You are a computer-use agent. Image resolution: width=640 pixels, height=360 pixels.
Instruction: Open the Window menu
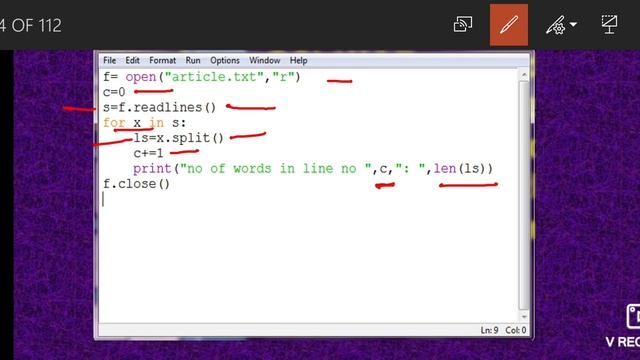(x=264, y=60)
